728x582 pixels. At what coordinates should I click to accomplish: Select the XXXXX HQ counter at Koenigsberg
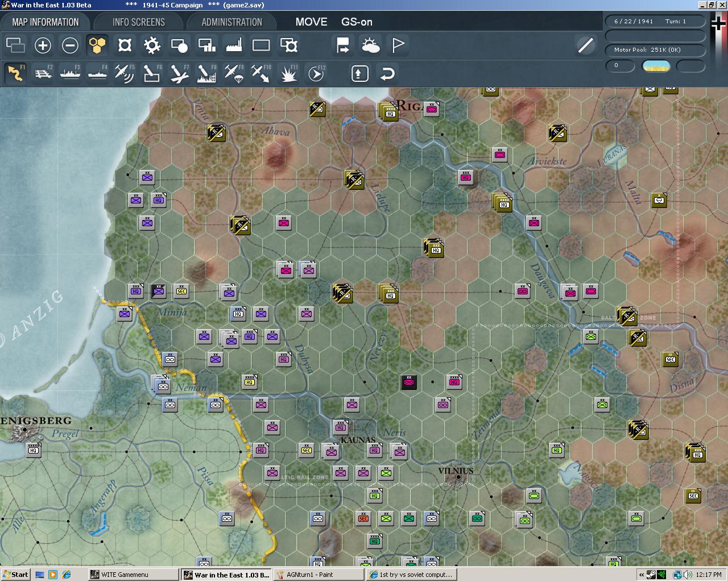tap(34, 450)
